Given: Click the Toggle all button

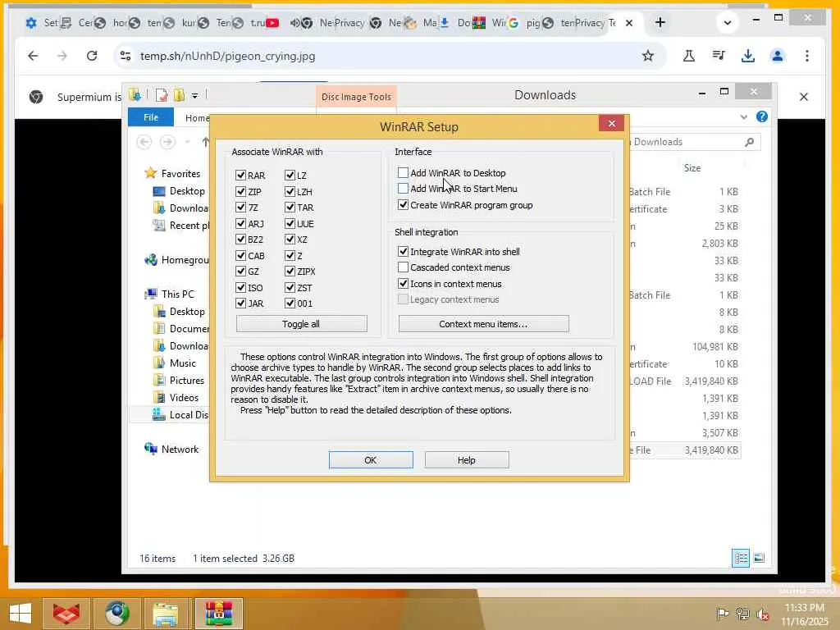Looking at the screenshot, I should 301,323.
